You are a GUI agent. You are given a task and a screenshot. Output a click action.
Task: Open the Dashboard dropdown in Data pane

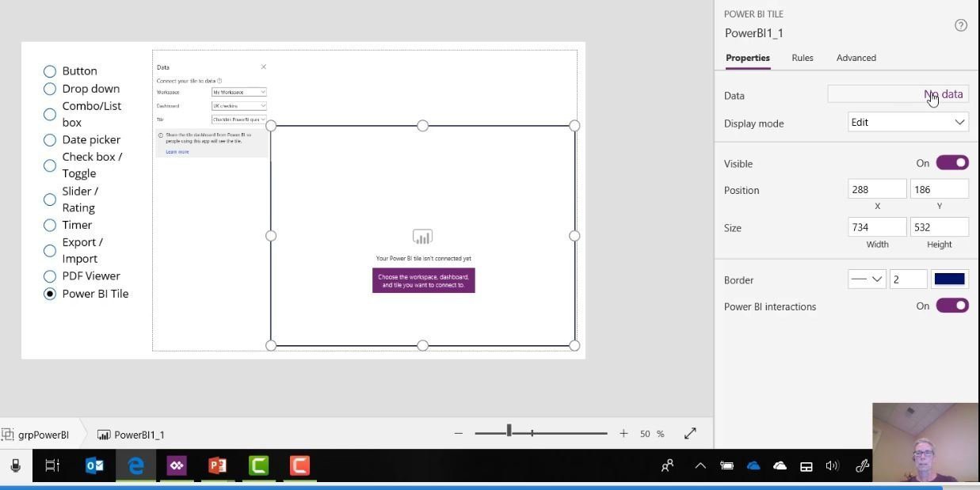(x=239, y=105)
